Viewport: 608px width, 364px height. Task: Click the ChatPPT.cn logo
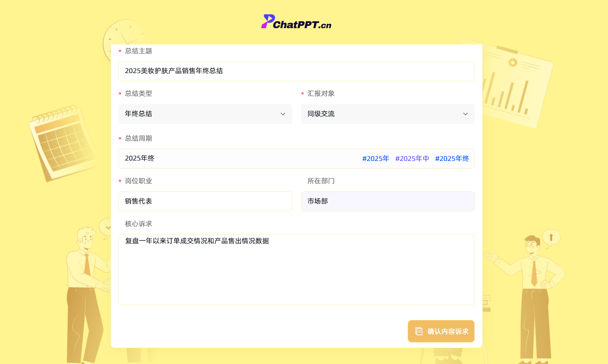coord(296,22)
